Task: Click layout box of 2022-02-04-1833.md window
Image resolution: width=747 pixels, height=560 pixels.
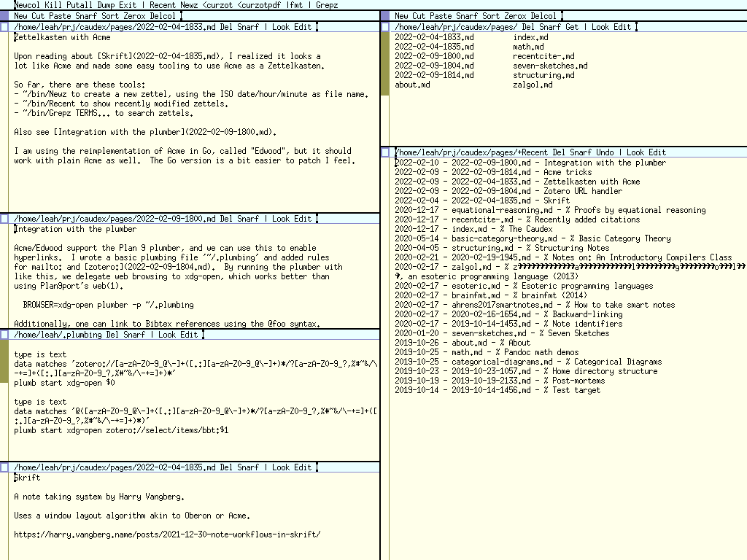Action: point(4,27)
